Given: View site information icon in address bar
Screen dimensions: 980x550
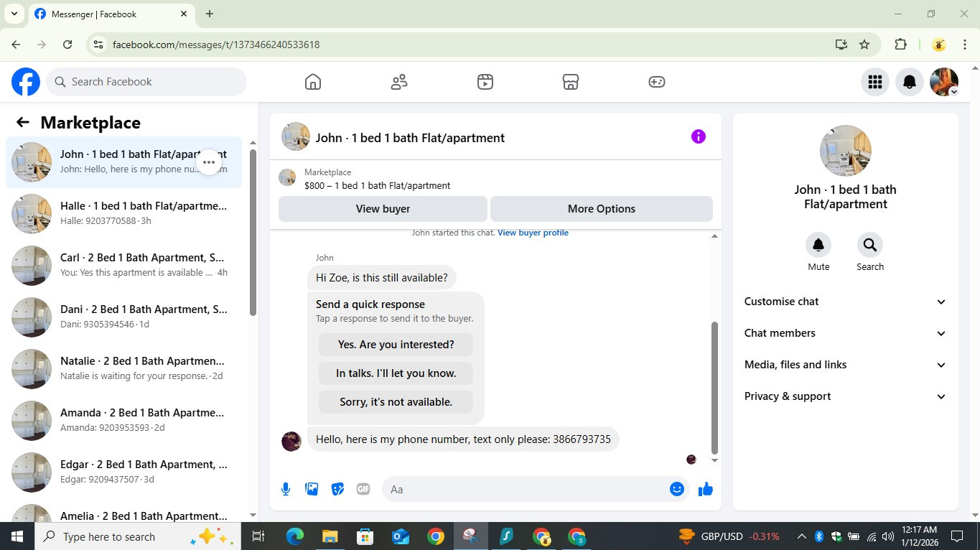Looking at the screenshot, I should coord(99,45).
